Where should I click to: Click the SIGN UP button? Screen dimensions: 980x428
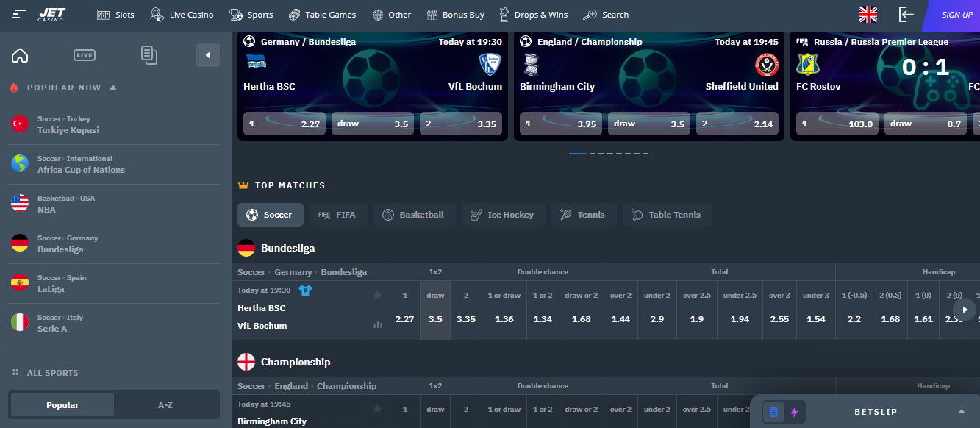[956, 15]
